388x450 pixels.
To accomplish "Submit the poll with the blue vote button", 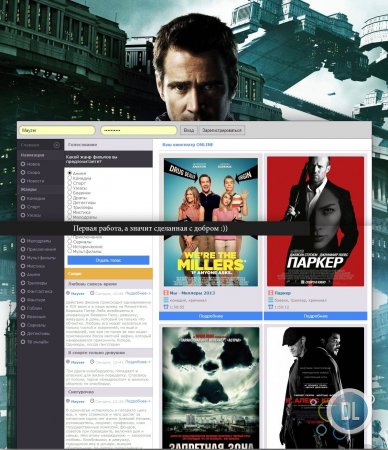I will click(108, 260).
